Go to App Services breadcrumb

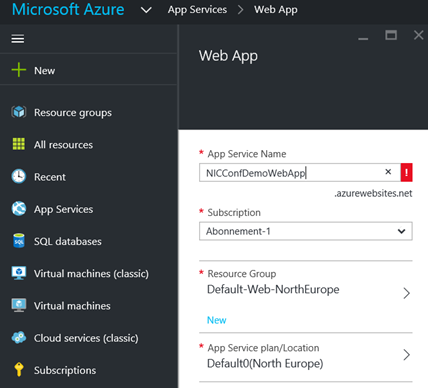pos(197,10)
